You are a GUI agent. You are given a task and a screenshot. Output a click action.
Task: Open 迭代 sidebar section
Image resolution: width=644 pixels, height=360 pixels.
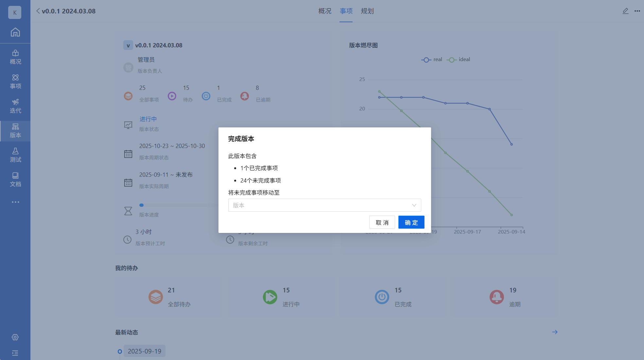[15, 106]
